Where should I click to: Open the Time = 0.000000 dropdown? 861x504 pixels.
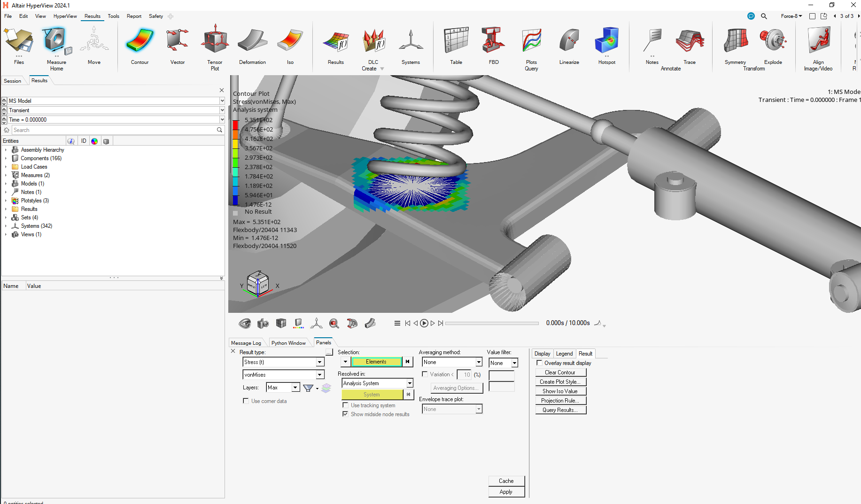tap(222, 120)
